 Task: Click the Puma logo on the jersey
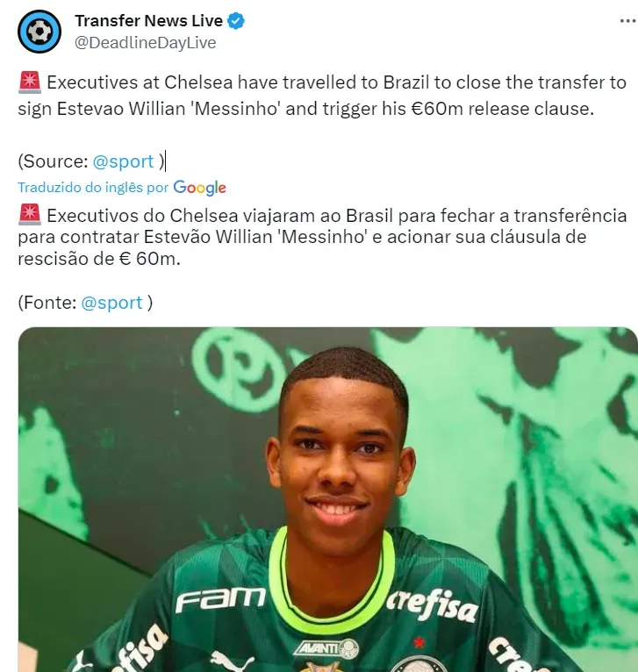click(233, 662)
